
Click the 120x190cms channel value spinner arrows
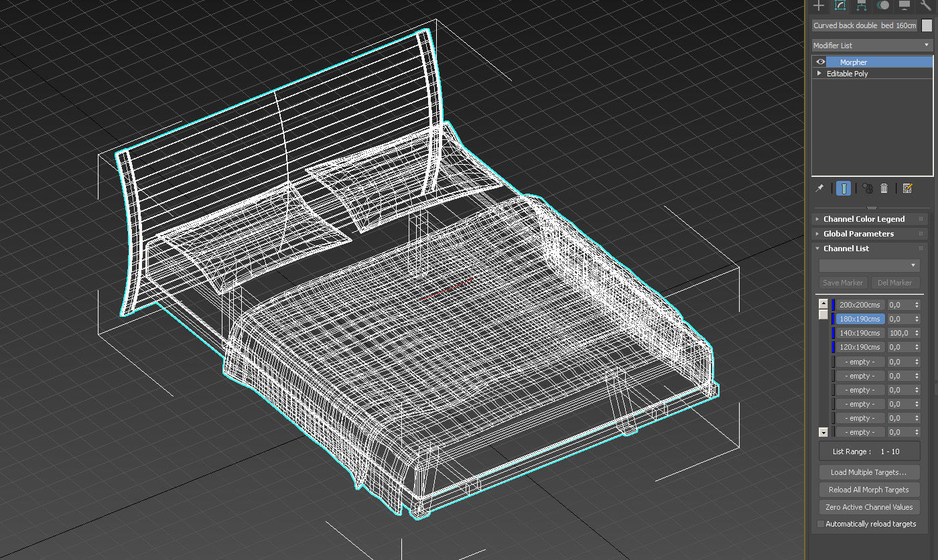click(917, 347)
